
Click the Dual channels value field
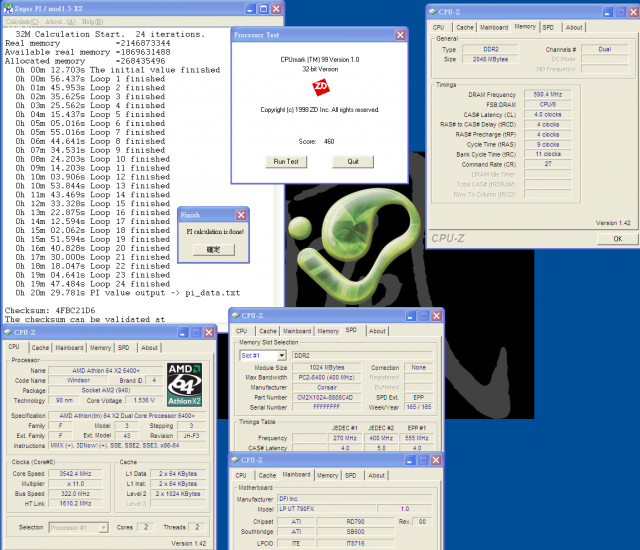pos(604,49)
